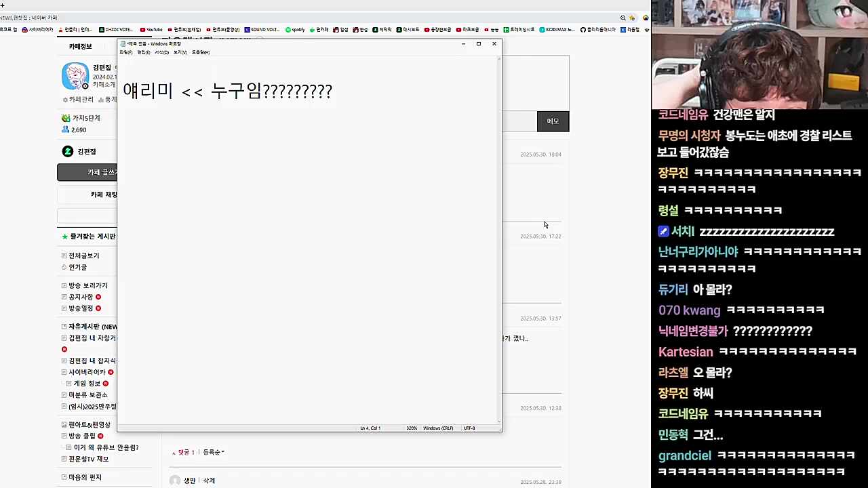Open the YouTube bookmark

click(151, 30)
